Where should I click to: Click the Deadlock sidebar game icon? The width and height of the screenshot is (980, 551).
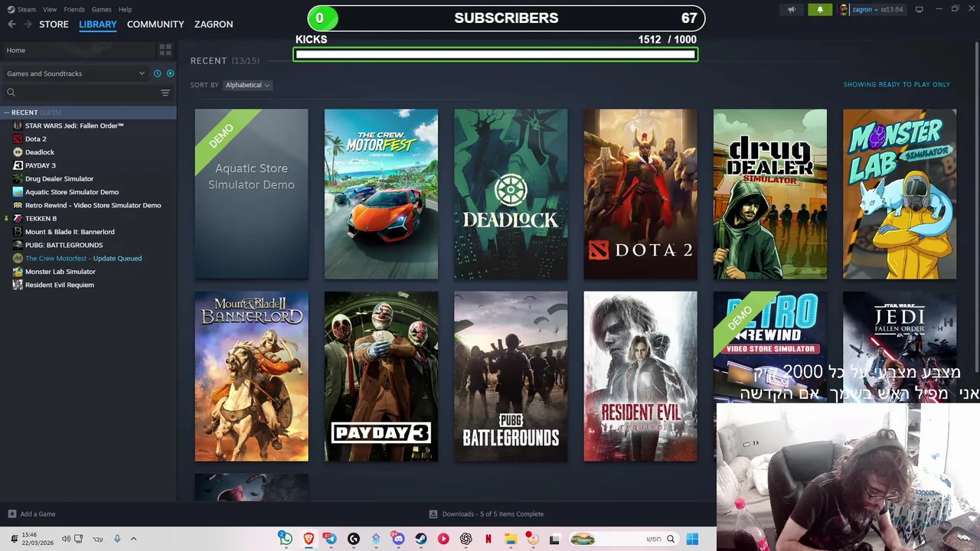tap(18, 152)
